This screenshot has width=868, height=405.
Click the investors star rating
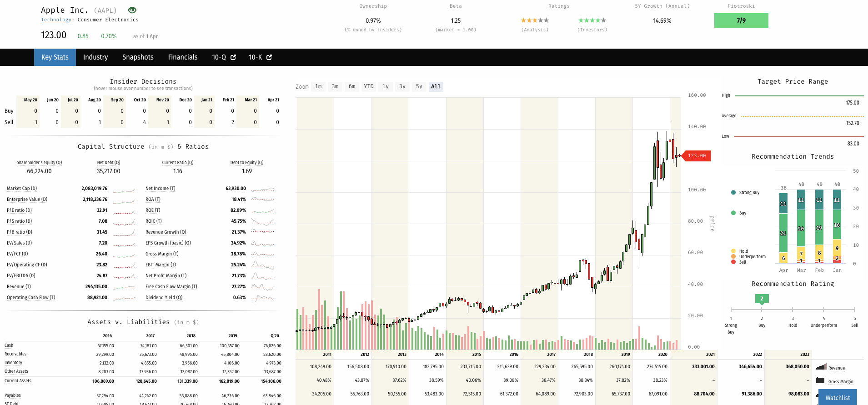pyautogui.click(x=592, y=20)
